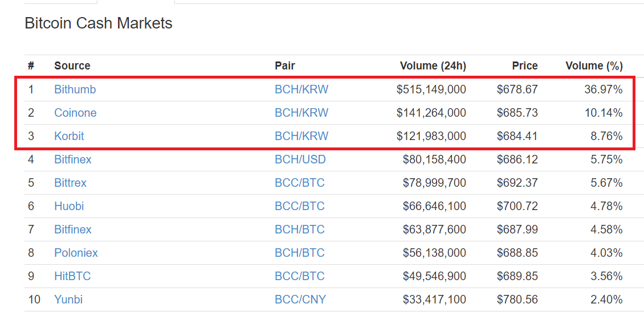The image size is (644, 312).
Task: Open the Coinone exchange link
Action: pos(76,113)
